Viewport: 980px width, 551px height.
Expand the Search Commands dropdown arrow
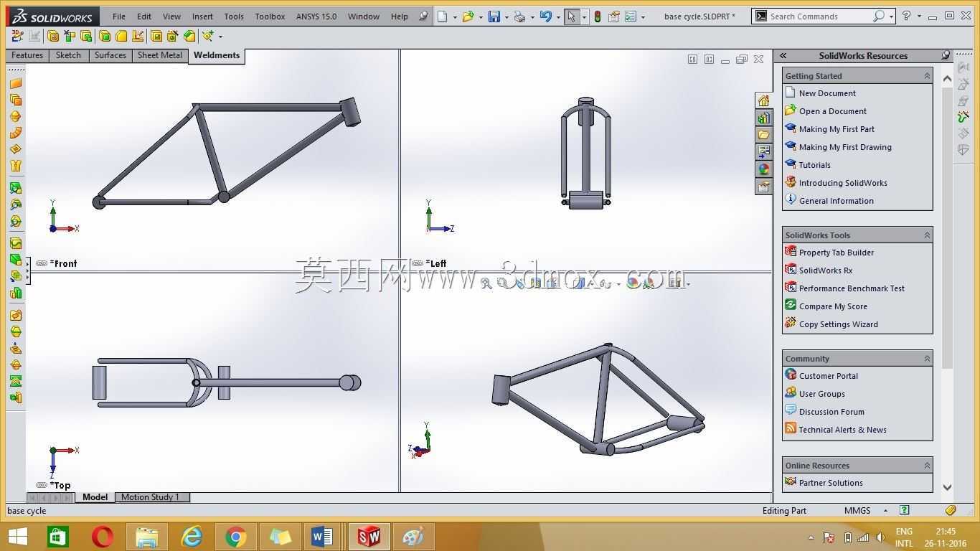[891, 17]
